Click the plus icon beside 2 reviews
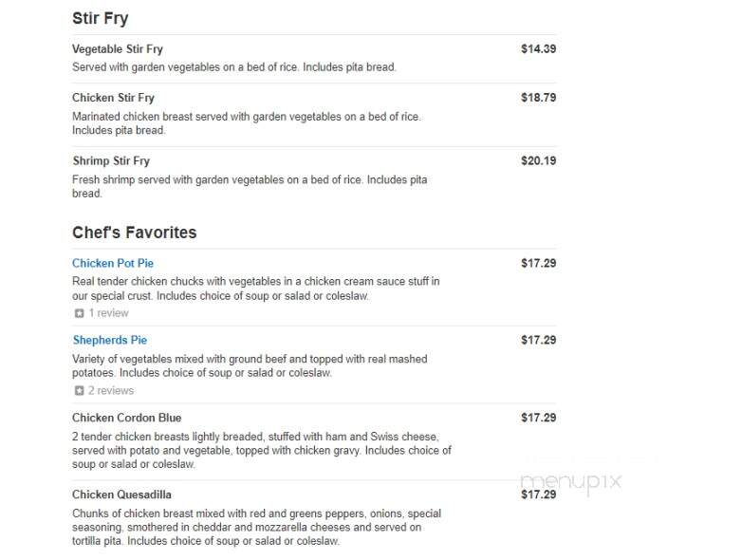 click(79, 390)
